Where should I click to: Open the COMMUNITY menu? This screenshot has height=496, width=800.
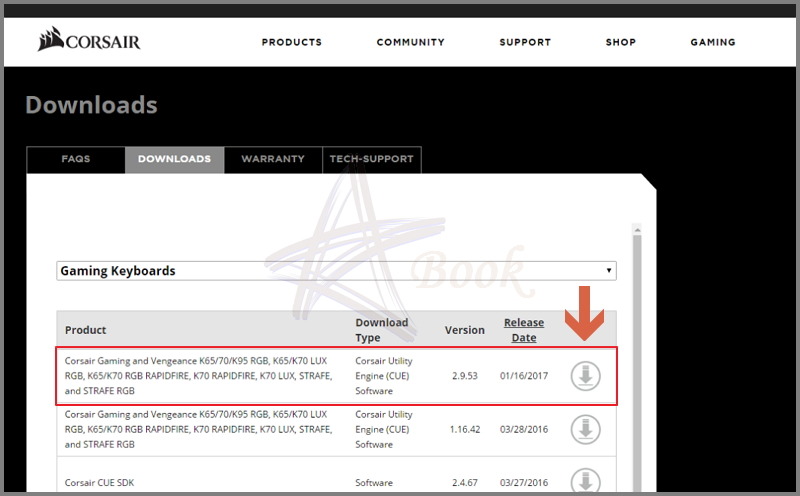(411, 42)
